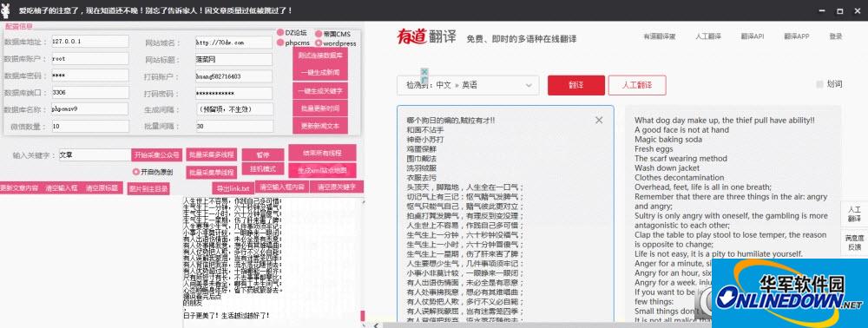Click the 生成xml站点地图 button
The height and width of the screenshot is (328, 868).
click(322, 170)
